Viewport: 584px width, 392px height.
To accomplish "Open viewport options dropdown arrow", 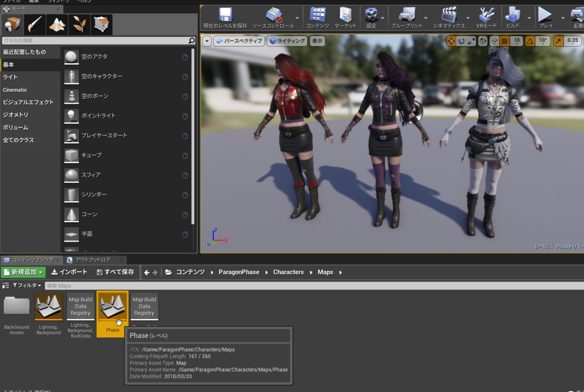I will click(206, 41).
